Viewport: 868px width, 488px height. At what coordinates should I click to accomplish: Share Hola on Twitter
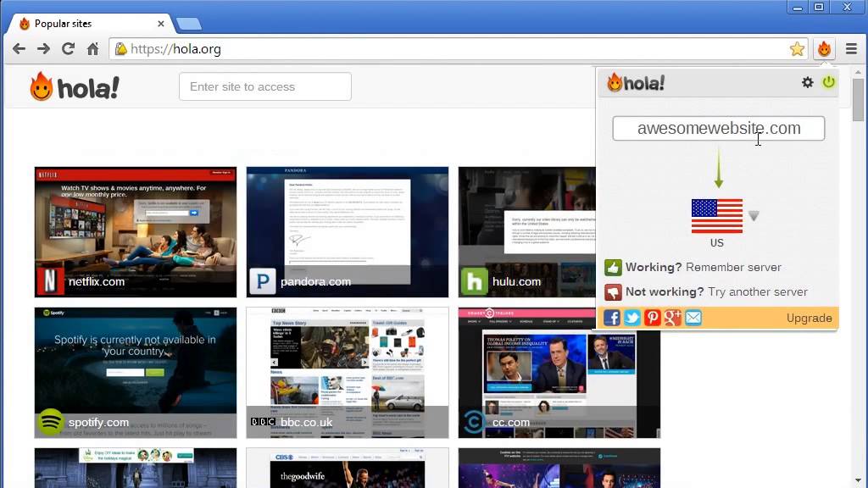632,318
